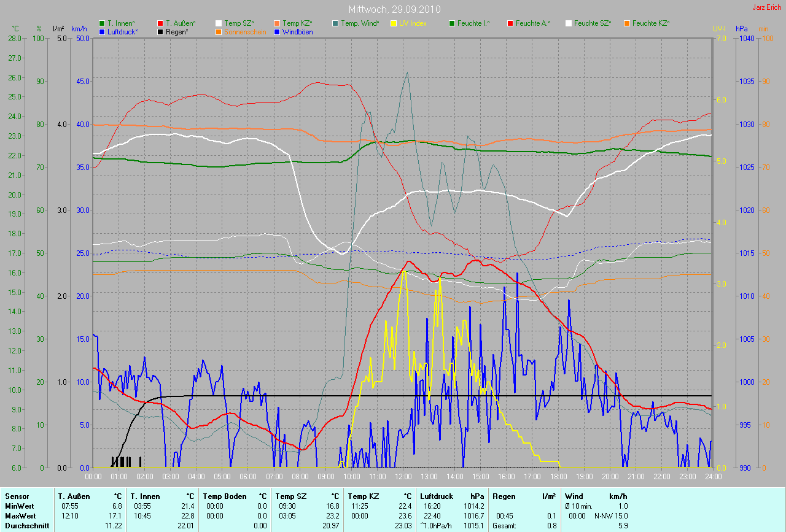Screen dimensions: 786x532
Task: Click the teal Temp. Wind legend marker
Action: click(335, 23)
